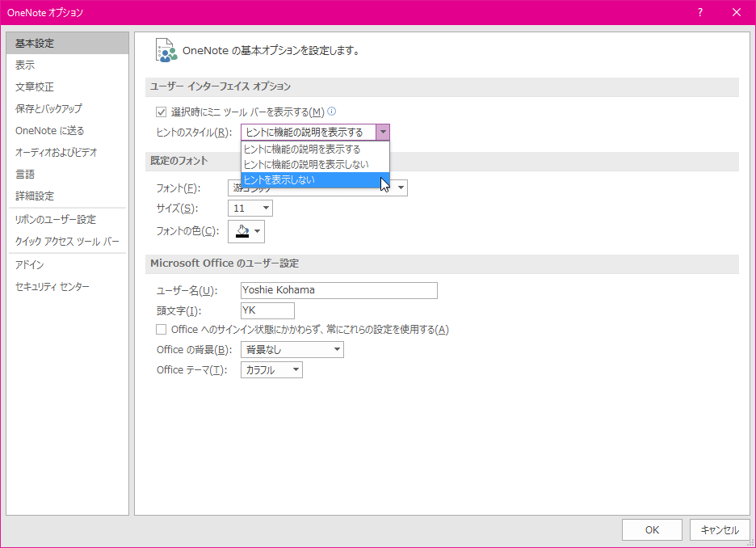Go to 保存とバックアップ category
Image resolution: width=756 pixels, height=548 pixels.
click(68, 108)
